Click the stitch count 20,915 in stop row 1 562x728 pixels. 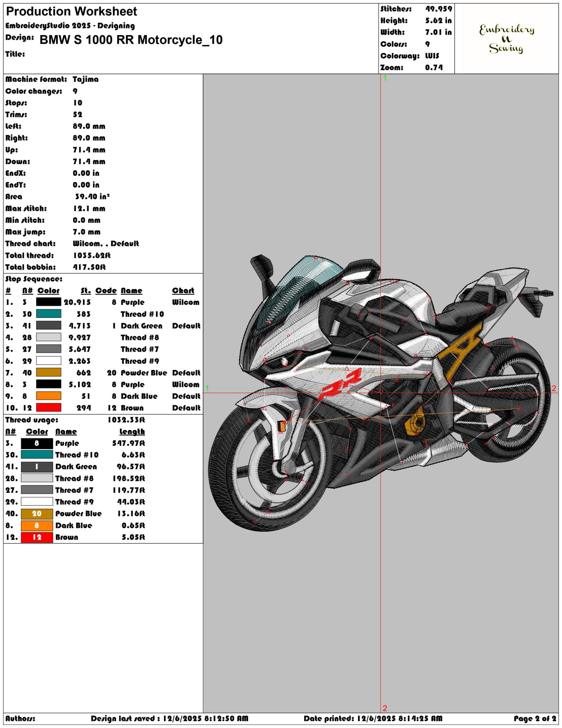click(77, 302)
